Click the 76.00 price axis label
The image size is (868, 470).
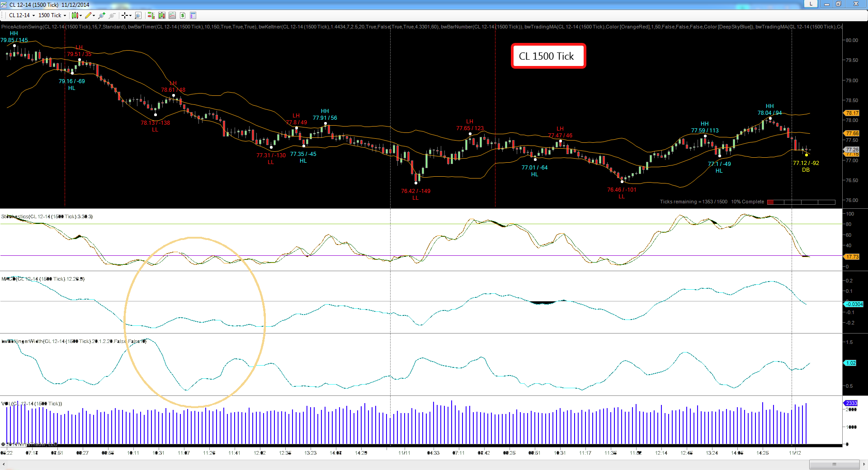852,200
